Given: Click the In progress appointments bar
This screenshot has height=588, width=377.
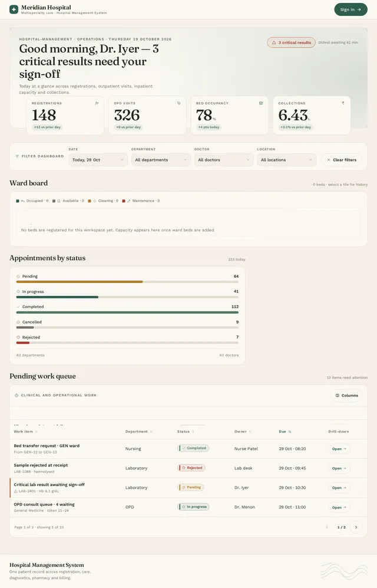Looking at the screenshot, I should click(x=127, y=297).
